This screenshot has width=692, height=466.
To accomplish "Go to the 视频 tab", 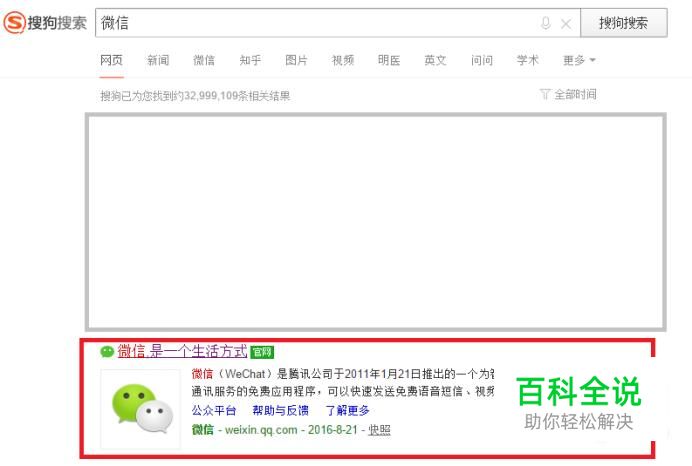I will pyautogui.click(x=343, y=60).
